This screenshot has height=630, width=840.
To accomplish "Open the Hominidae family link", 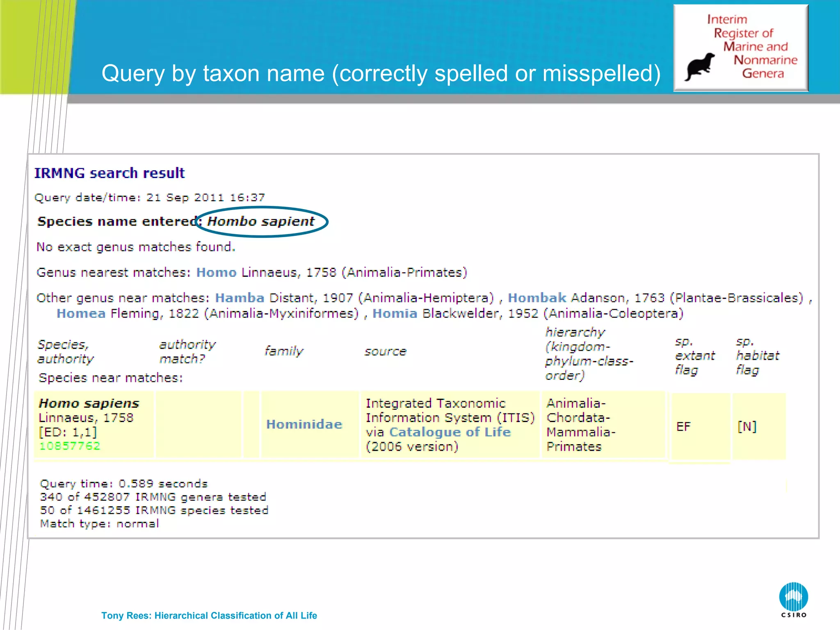I will (x=304, y=424).
